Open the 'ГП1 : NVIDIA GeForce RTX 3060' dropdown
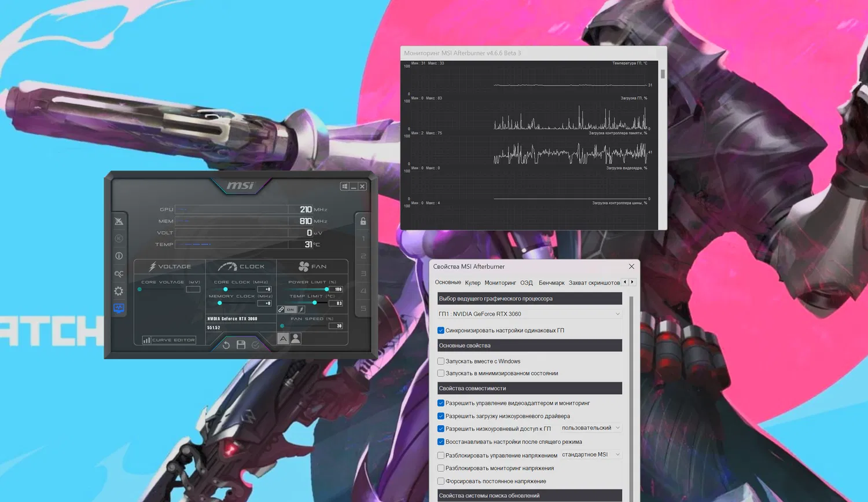This screenshot has height=502, width=868. 529,314
